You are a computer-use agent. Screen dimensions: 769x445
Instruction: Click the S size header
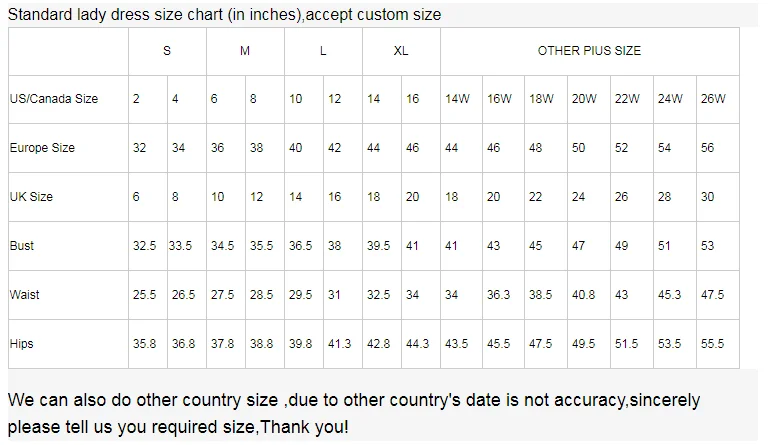pyautogui.click(x=167, y=51)
